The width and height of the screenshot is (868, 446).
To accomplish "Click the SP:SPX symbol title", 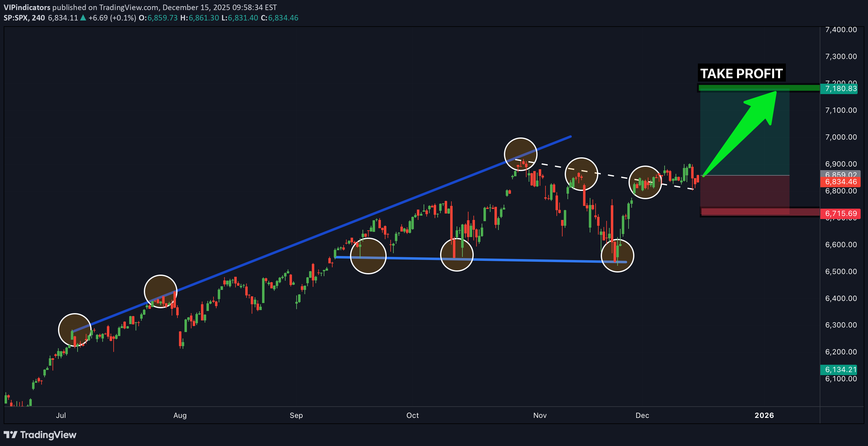I will [x=17, y=18].
